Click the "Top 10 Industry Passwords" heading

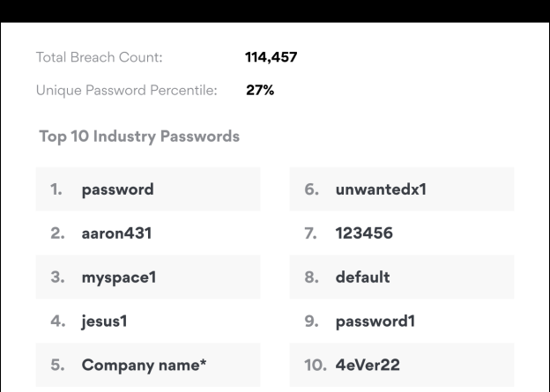coord(139,137)
